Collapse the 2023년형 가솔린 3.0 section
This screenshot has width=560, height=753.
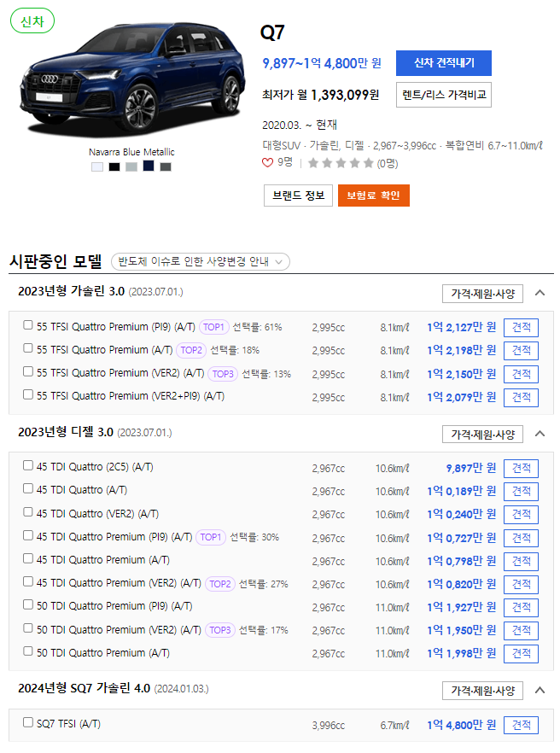[540, 293]
